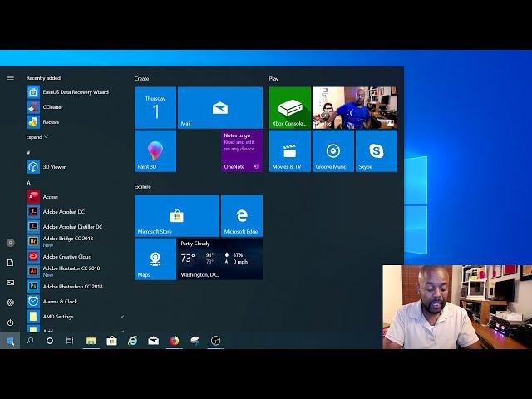Open the Maps tile

point(155,259)
